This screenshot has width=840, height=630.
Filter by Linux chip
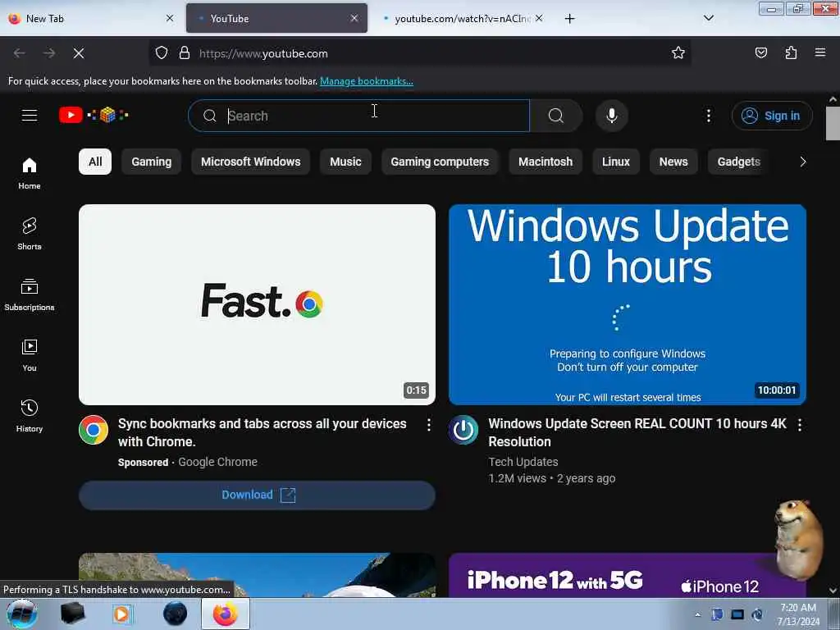616,162
